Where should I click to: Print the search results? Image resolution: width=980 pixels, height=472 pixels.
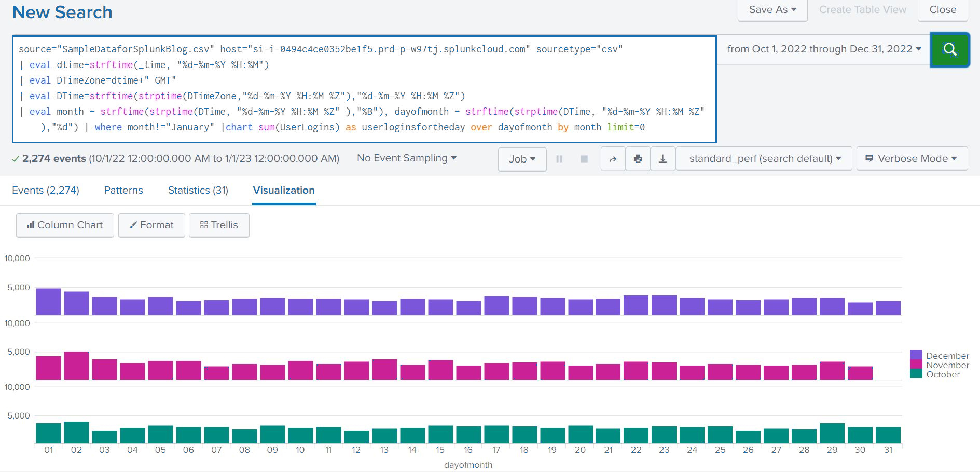click(638, 159)
